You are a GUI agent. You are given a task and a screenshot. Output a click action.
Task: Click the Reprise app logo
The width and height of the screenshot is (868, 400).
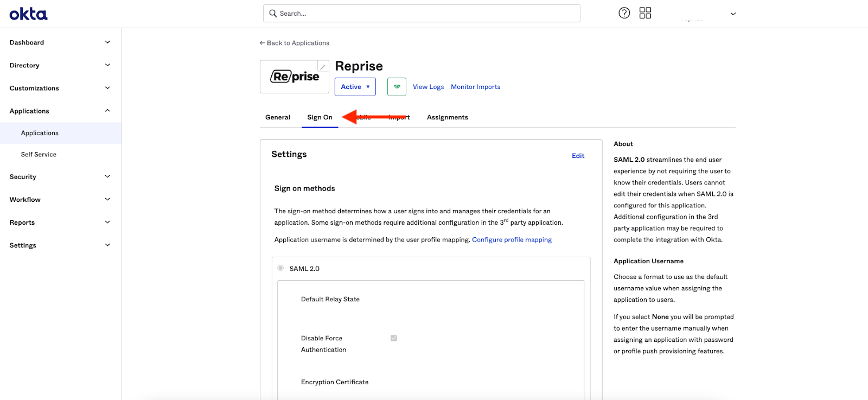point(295,77)
